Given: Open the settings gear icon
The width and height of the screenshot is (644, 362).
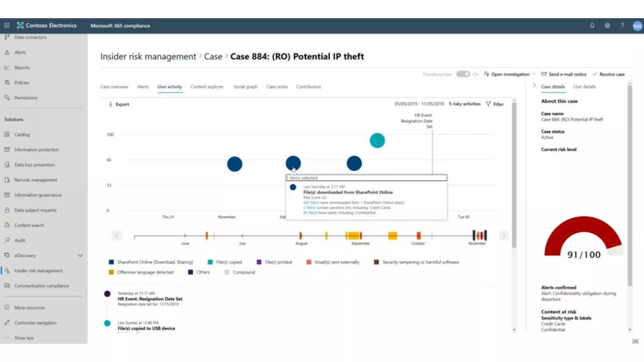Looking at the screenshot, I should point(607,25).
